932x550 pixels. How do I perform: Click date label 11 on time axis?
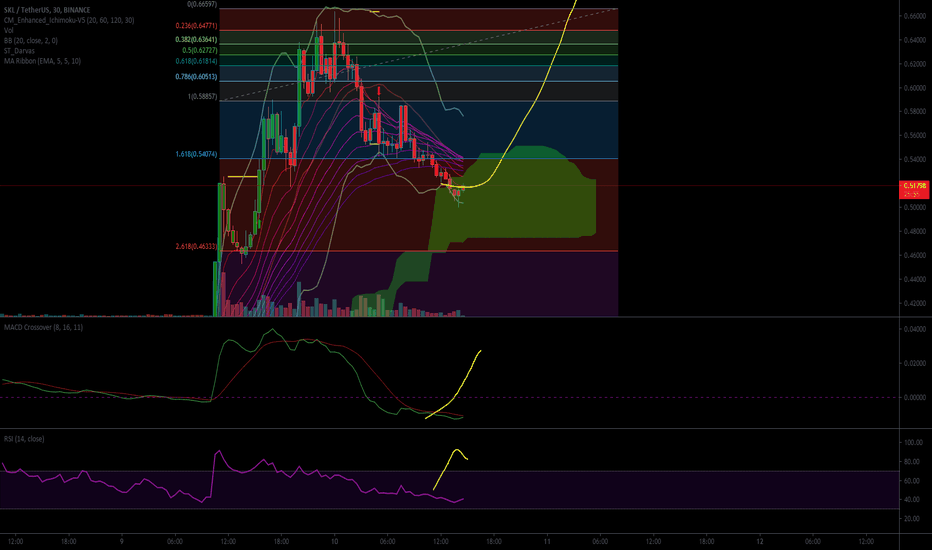547,541
